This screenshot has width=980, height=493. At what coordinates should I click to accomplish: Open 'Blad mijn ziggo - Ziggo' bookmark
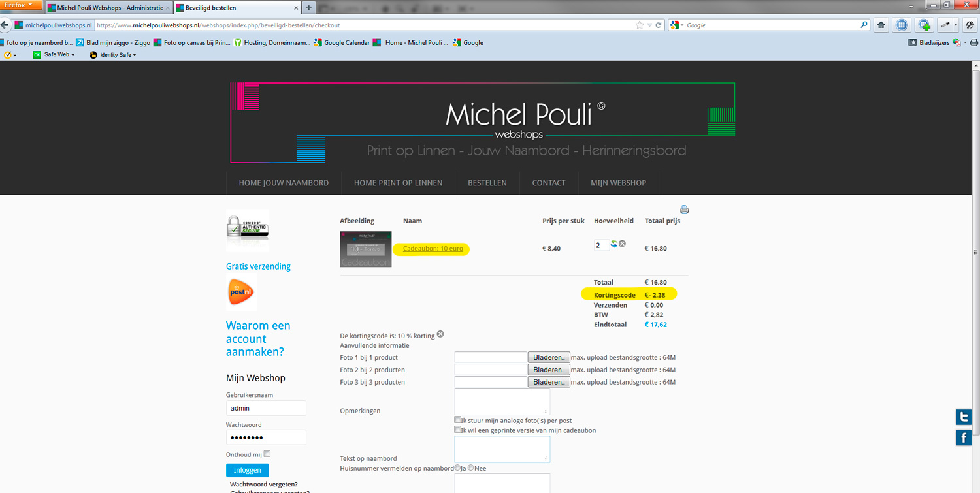[x=113, y=42]
